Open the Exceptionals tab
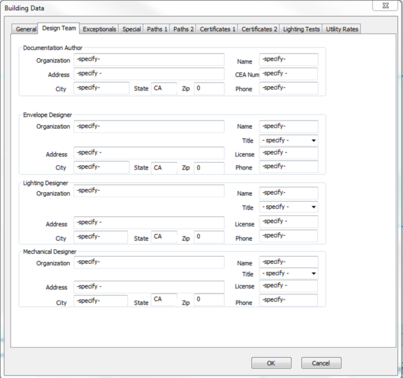403x378 pixels. [x=99, y=29]
